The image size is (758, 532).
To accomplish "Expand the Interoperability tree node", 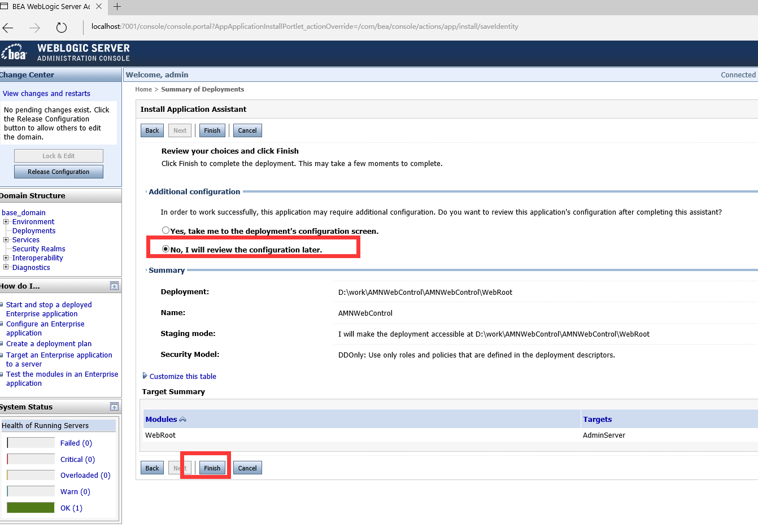I will pos(6,258).
